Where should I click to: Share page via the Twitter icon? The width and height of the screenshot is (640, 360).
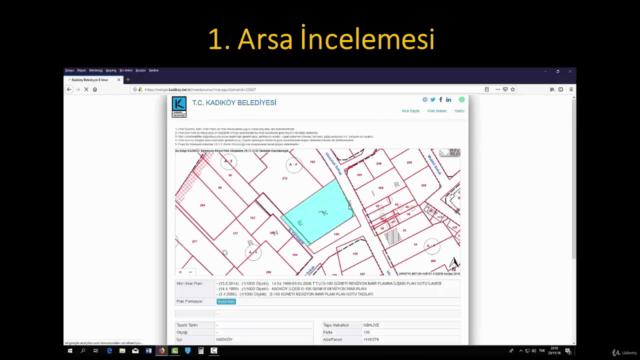(x=433, y=100)
